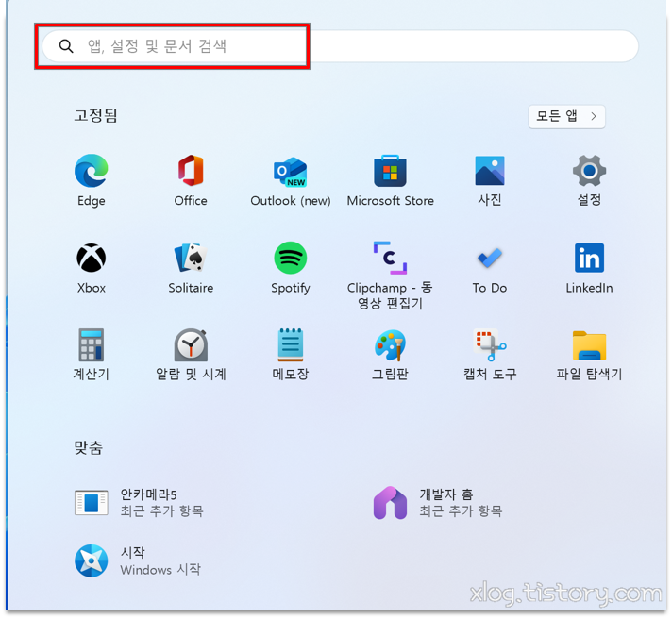Open the 설정 gear icon

(x=589, y=171)
